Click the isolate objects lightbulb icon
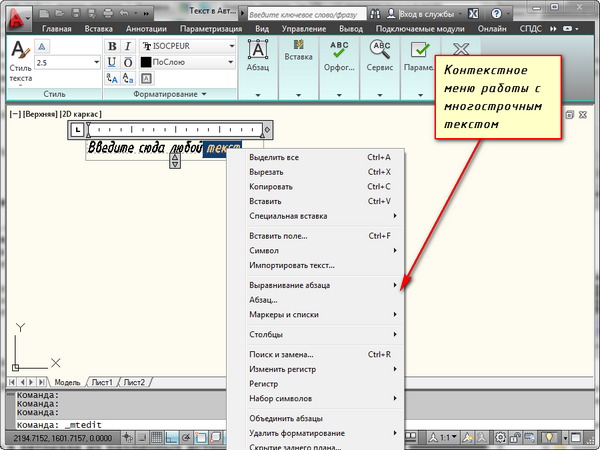 (549, 437)
